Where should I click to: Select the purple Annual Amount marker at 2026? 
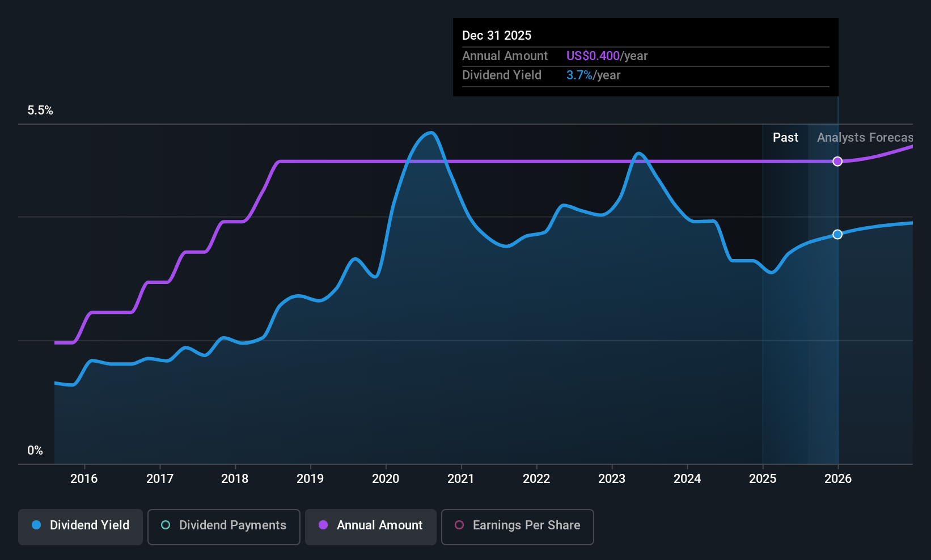(x=837, y=162)
